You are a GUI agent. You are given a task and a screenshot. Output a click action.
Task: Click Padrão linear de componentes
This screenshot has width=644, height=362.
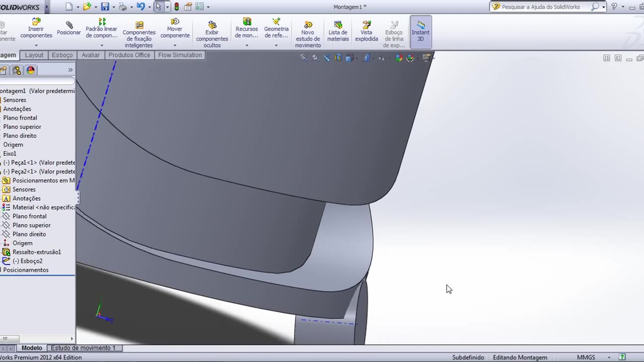point(102,28)
